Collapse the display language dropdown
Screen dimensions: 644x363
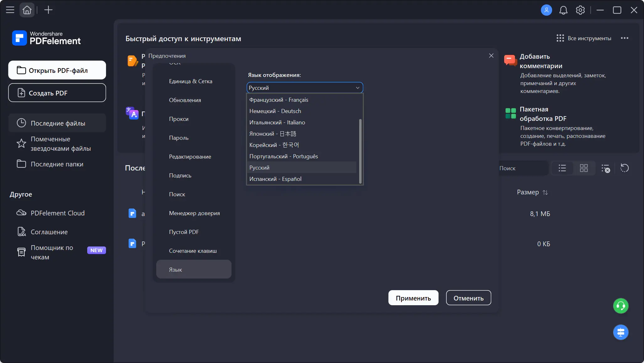[x=357, y=88]
